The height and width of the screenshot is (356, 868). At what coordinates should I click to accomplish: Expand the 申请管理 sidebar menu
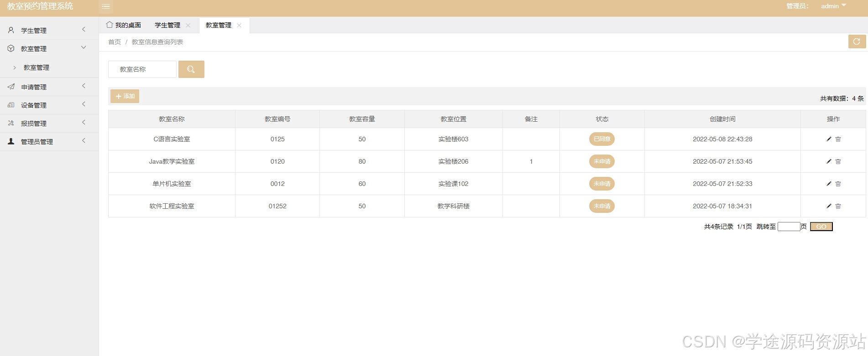click(84, 86)
